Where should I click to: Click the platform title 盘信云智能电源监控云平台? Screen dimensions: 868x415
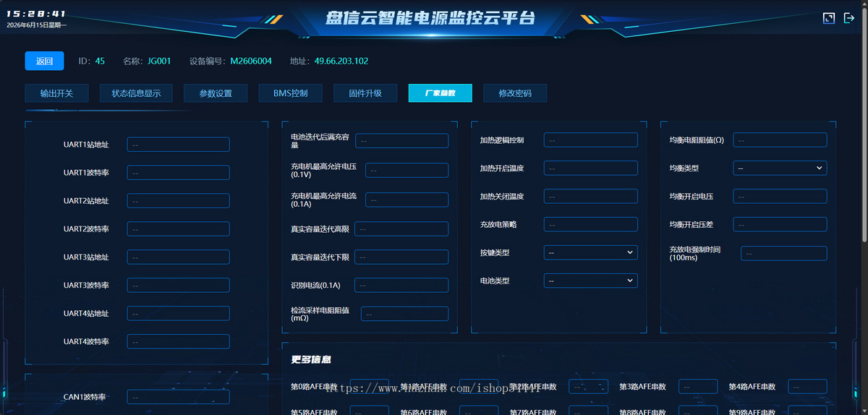[431, 17]
